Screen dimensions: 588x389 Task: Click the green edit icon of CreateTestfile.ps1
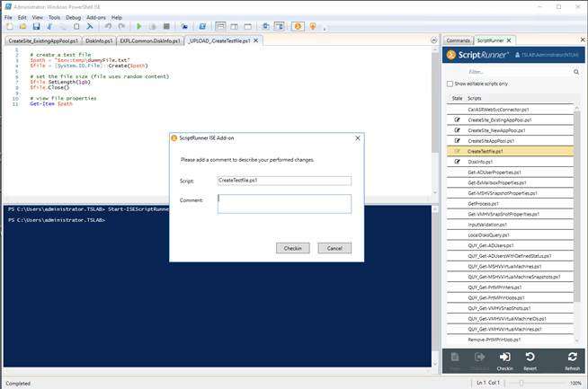(457, 152)
